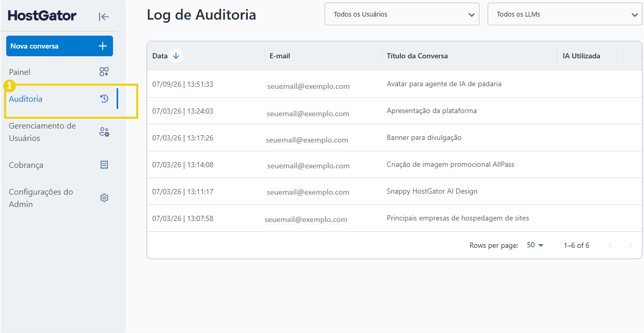Click the Painel dashboard grid icon

(104, 72)
